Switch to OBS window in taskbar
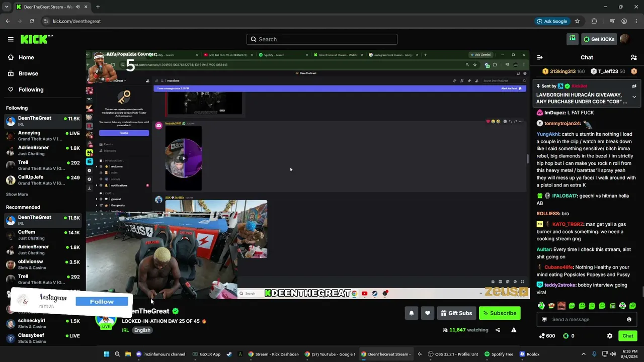This screenshot has height=362, width=644. point(452,354)
